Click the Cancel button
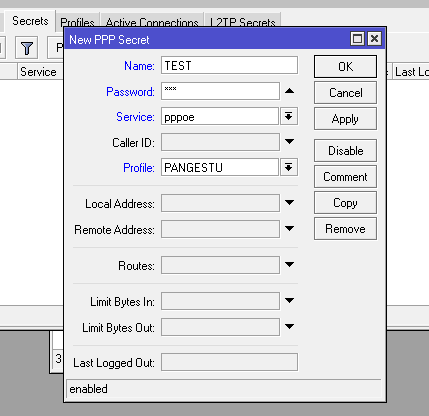 (345, 93)
